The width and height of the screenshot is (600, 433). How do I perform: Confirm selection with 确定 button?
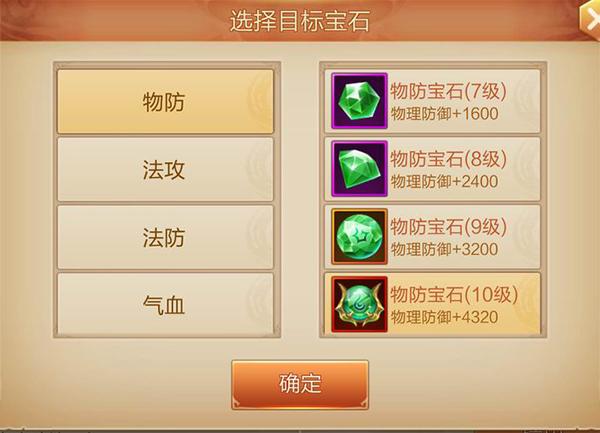(x=300, y=385)
